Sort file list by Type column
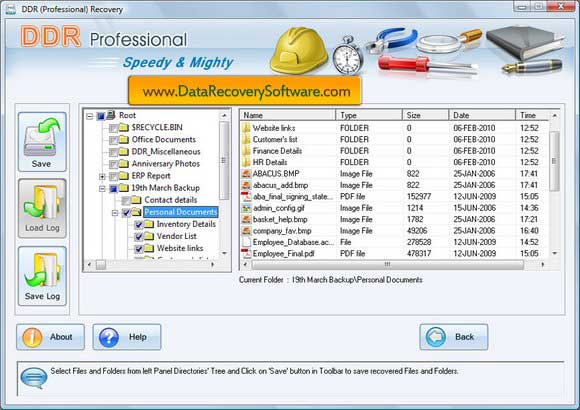 pos(369,115)
